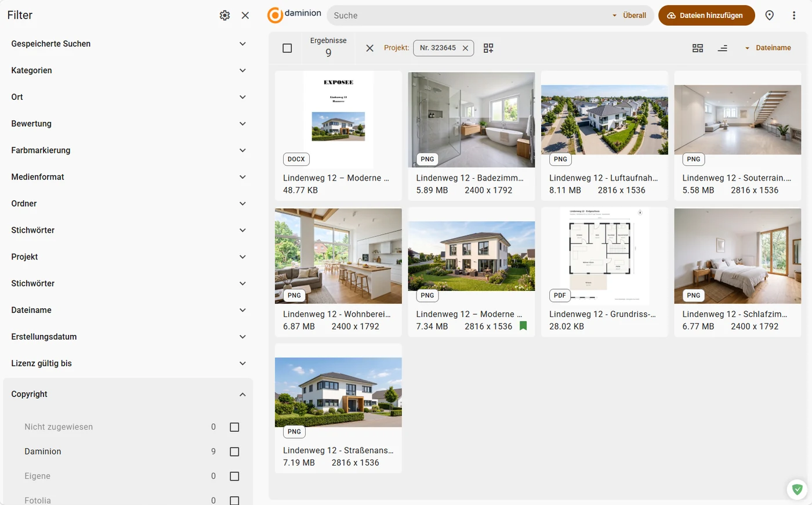Remove the Nr. 323645 filter chip
The image size is (812, 505).
465,48
